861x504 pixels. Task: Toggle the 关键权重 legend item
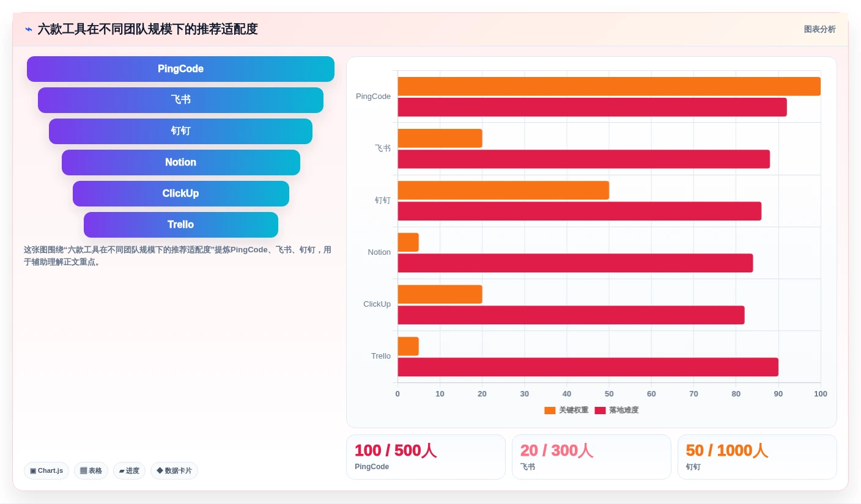[x=566, y=411]
